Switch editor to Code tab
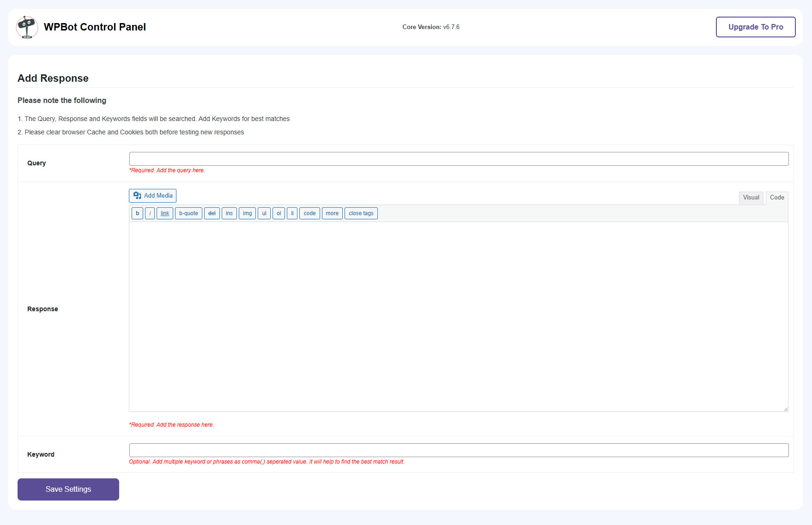The width and height of the screenshot is (812, 525). click(x=777, y=198)
